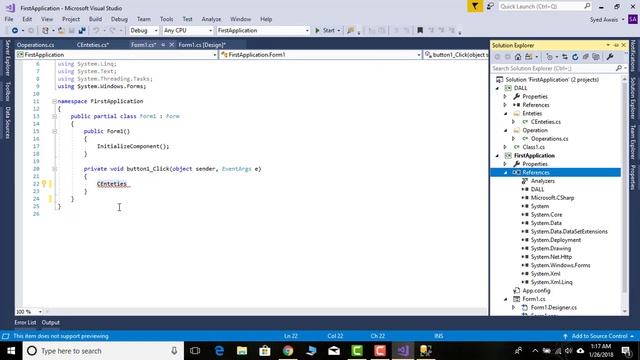Open the Action Center notification icon
This screenshot has height=360, width=640.
click(x=627, y=351)
